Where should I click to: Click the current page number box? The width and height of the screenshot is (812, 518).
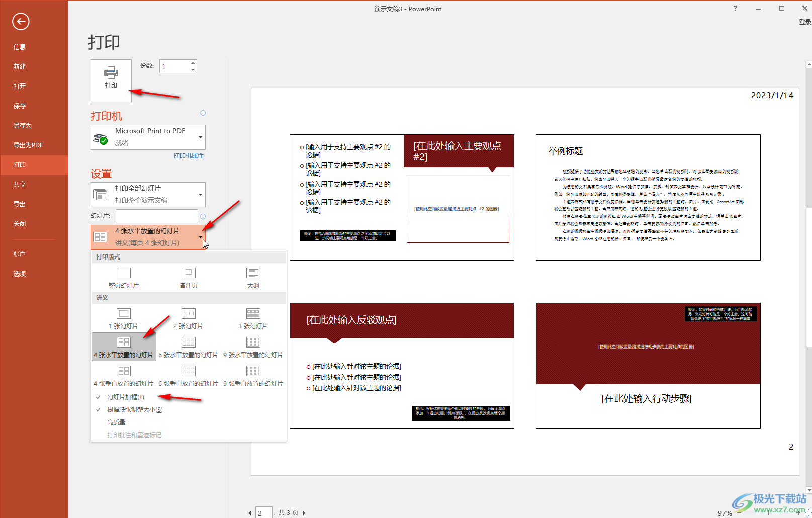coord(264,512)
